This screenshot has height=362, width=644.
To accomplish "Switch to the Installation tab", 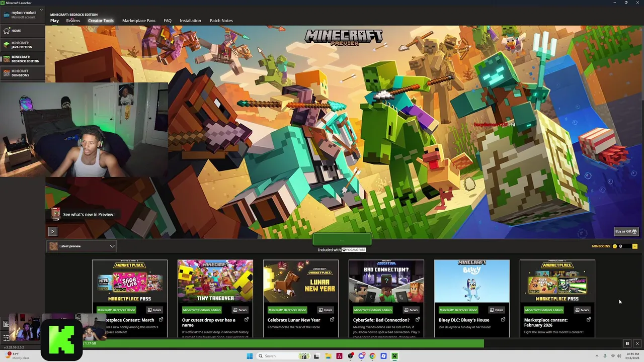I will pyautogui.click(x=190, y=21).
